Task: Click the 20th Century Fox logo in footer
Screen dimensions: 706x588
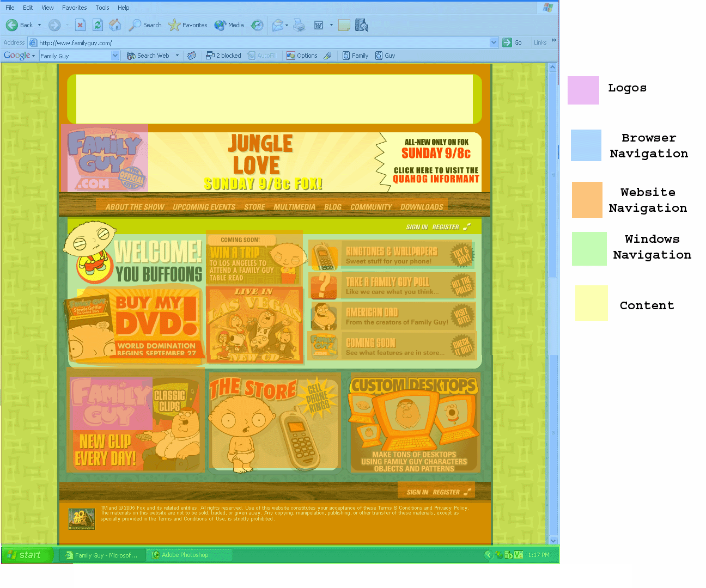Action: 82,519
